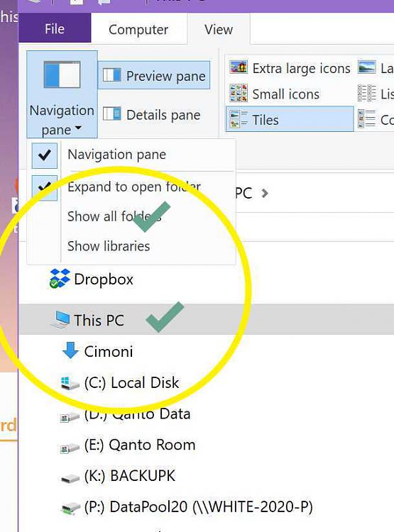The width and height of the screenshot is (394, 532).
Task: Click the Preview pane icon
Action: click(x=111, y=75)
